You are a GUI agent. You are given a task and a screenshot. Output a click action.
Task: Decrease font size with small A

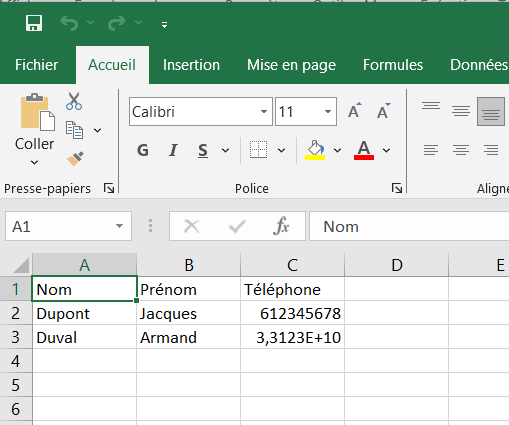tap(384, 111)
